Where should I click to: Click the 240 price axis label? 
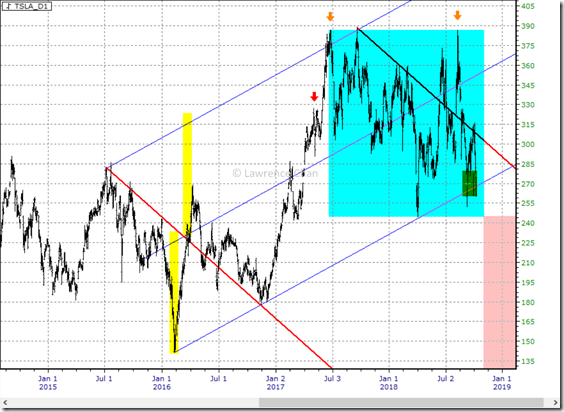tap(528, 223)
